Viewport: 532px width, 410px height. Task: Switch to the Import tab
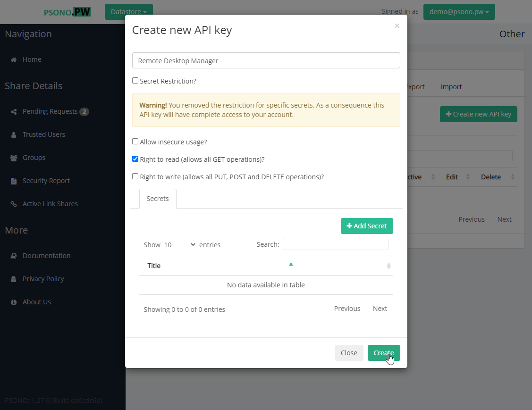[x=451, y=87]
